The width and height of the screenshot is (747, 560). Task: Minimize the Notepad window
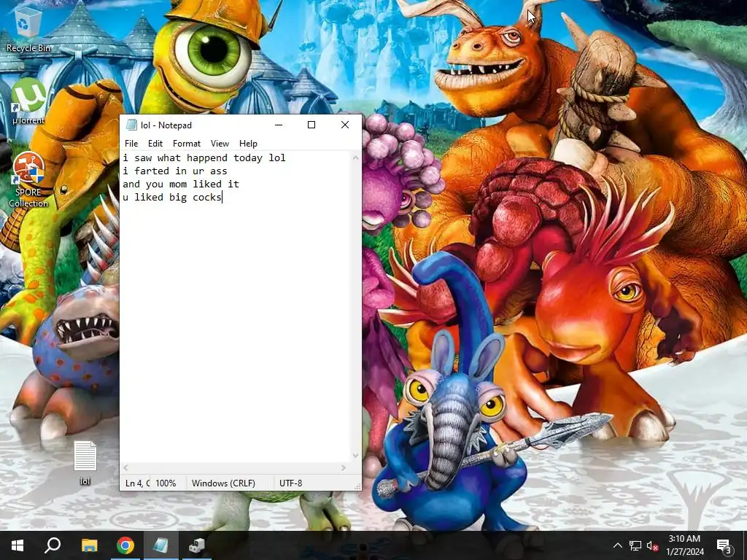[x=279, y=125]
